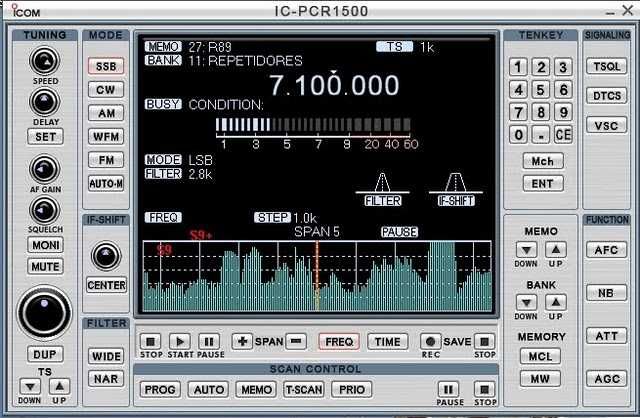Stop the scan in Scan Control
Screen dimensions: 640x418
484,389
